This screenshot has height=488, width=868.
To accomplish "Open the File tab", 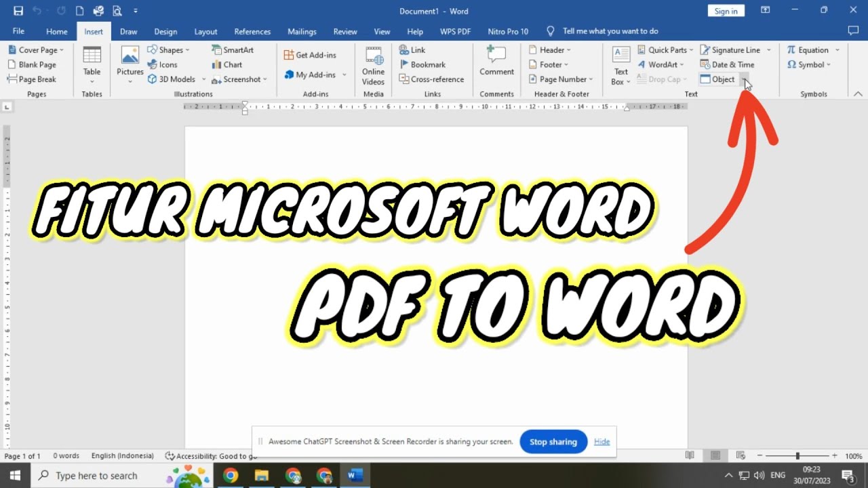I will (x=18, y=31).
